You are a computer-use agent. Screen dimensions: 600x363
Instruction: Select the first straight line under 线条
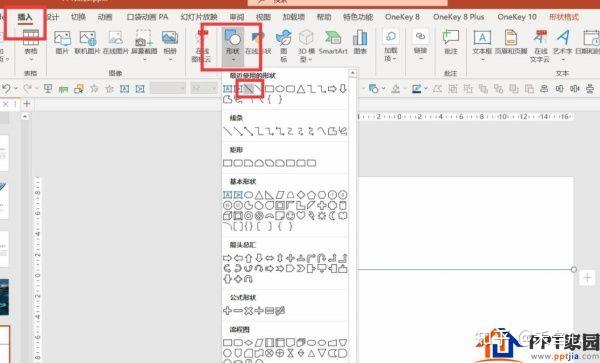227,132
